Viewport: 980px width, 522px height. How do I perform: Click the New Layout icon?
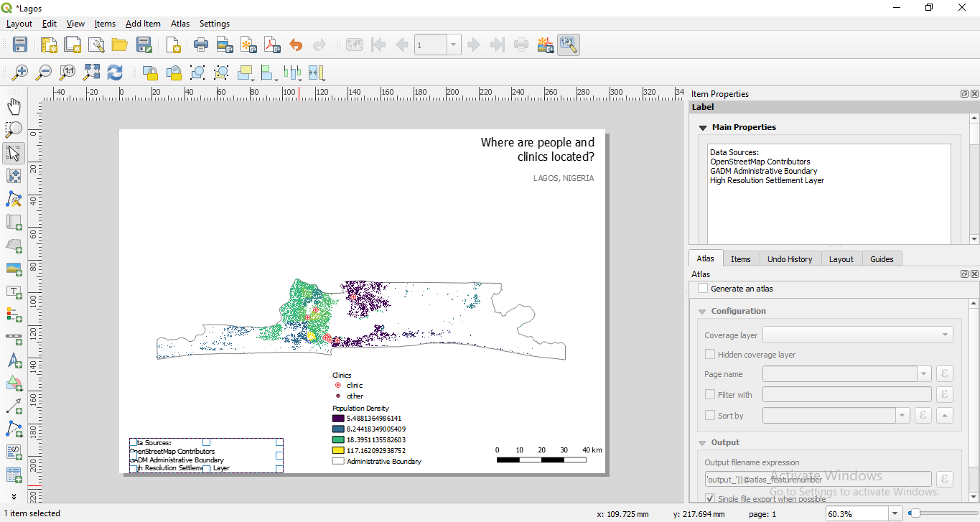click(x=49, y=45)
